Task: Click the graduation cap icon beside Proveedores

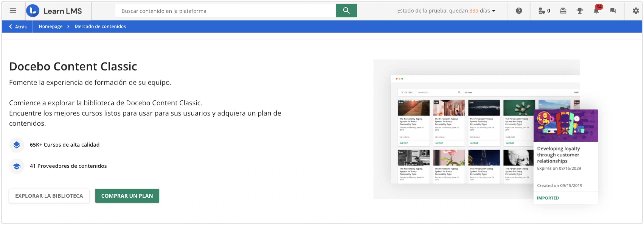Action: [x=16, y=166]
